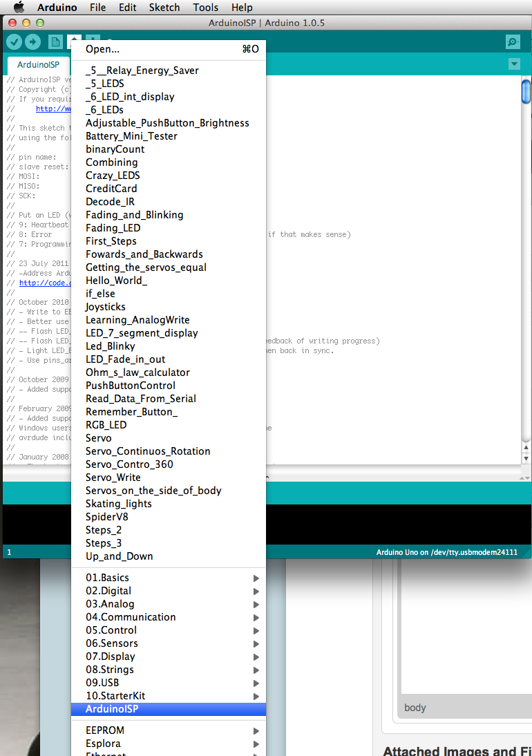Open the CreditCard sketch
This screenshot has width=532, height=756.
[169, 189]
